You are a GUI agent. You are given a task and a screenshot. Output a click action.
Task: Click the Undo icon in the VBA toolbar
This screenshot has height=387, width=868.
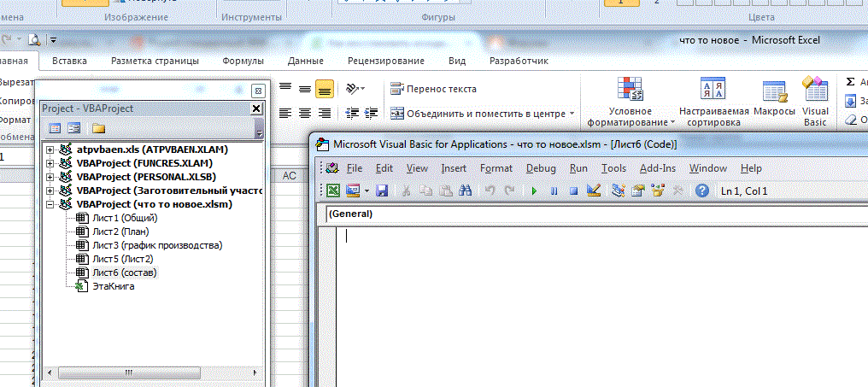[490, 191]
